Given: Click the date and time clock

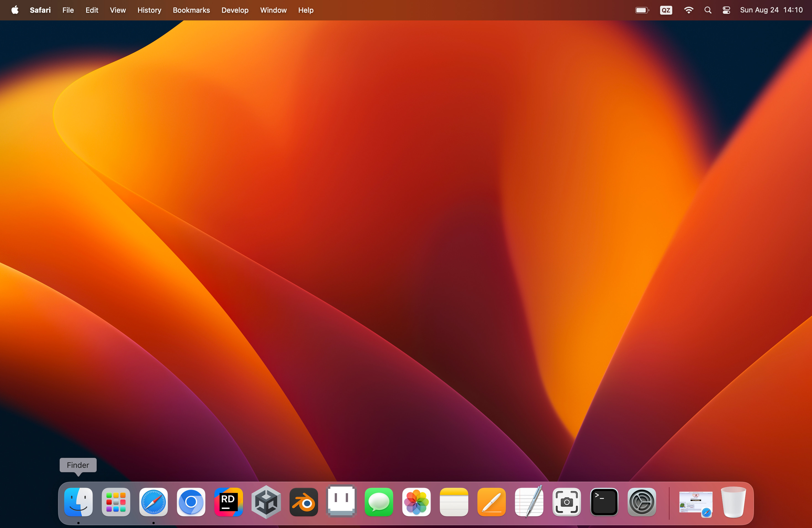Looking at the screenshot, I should click(x=771, y=10).
